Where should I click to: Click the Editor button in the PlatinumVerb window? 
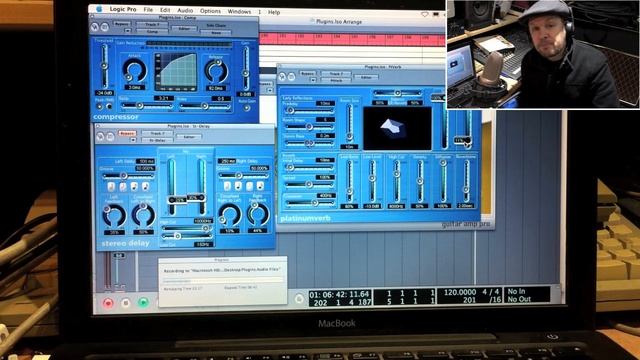coord(366,77)
